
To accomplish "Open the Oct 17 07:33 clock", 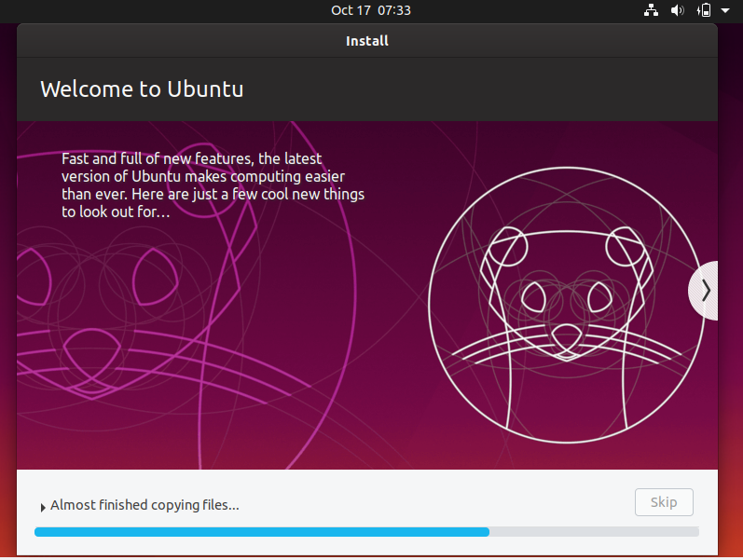I will [371, 10].
